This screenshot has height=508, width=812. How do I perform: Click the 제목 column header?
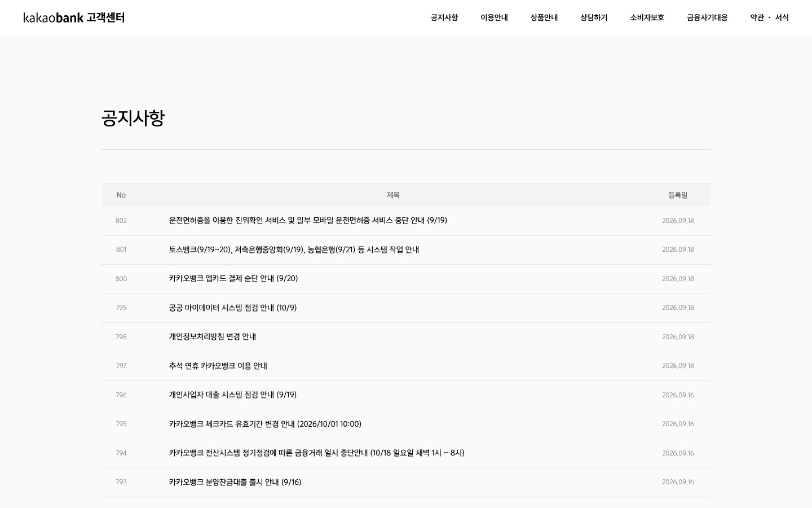[x=393, y=195]
